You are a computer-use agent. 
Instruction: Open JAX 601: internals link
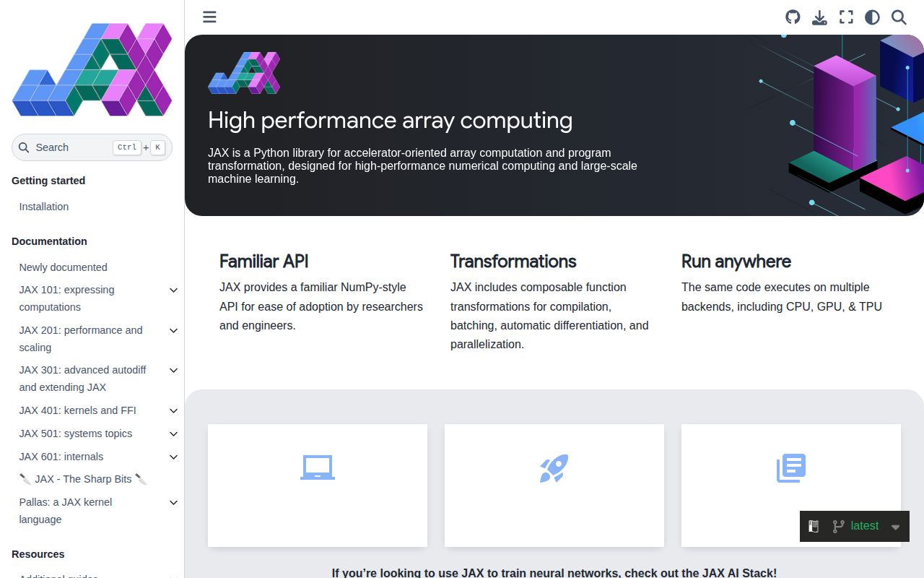point(61,457)
